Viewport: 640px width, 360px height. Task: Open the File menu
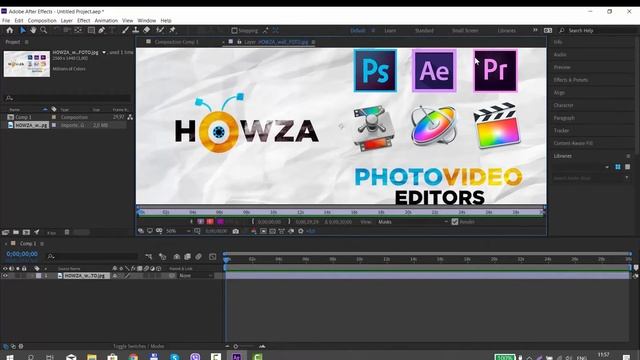[x=6, y=20]
